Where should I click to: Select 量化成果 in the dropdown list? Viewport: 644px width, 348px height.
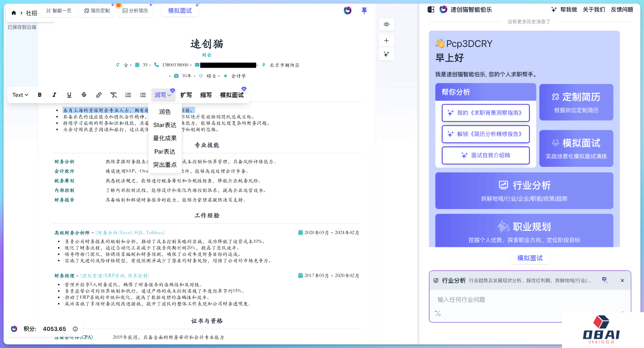pyautogui.click(x=165, y=138)
